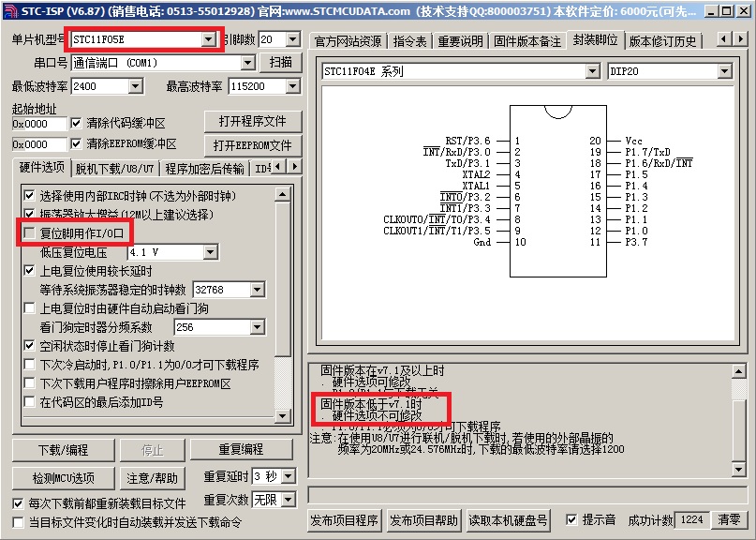Screen dimensions: 756x540
Task: Click 打开程序文件 button
Action: pyautogui.click(x=253, y=121)
